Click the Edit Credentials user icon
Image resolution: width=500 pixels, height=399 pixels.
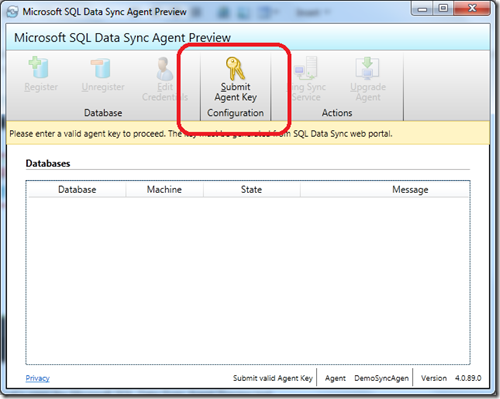click(165, 68)
